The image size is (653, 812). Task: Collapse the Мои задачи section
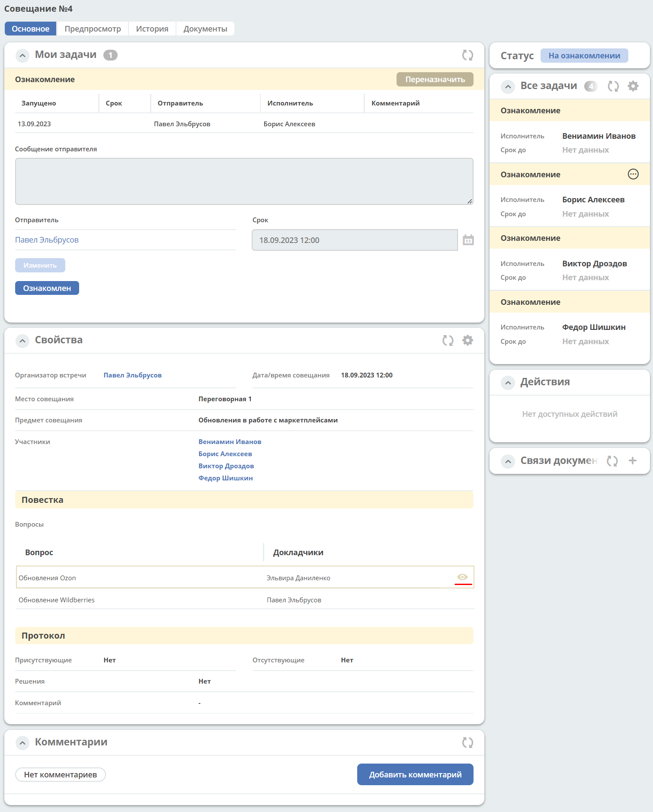22,55
